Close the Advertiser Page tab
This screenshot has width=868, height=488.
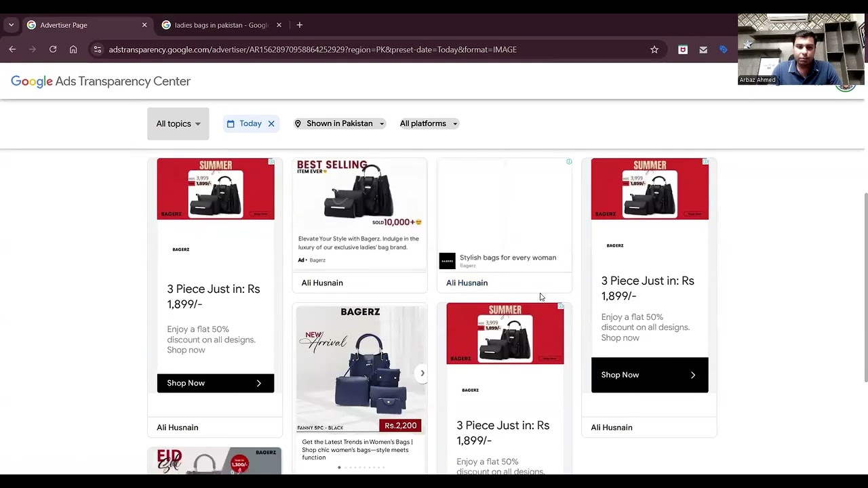(144, 25)
